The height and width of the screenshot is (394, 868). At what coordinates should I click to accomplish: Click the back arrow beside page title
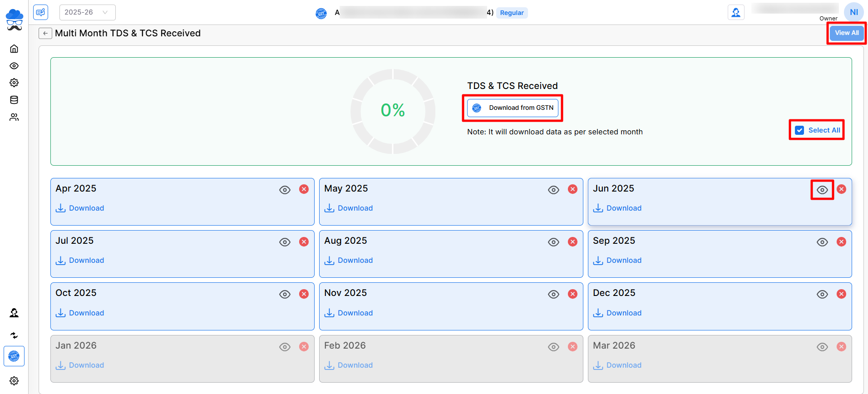[45, 33]
